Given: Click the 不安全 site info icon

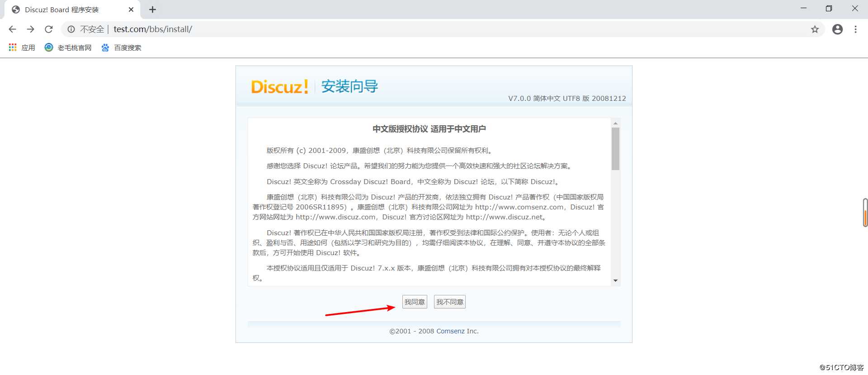Looking at the screenshot, I should 71,29.
